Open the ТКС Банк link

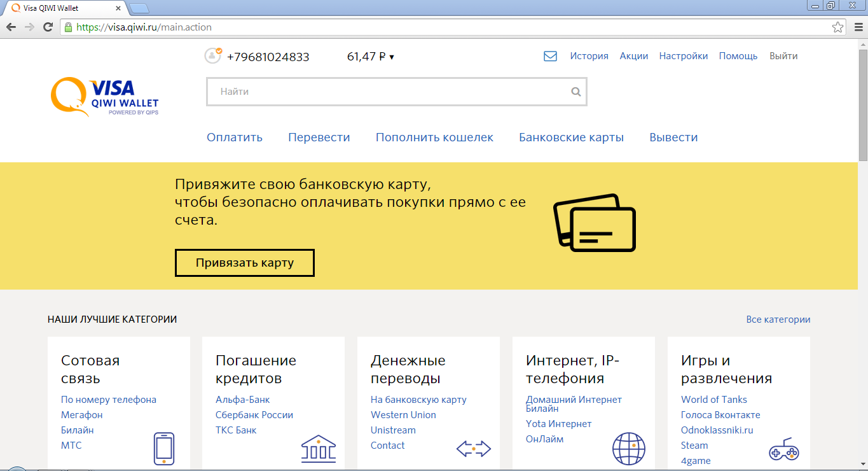(x=236, y=430)
